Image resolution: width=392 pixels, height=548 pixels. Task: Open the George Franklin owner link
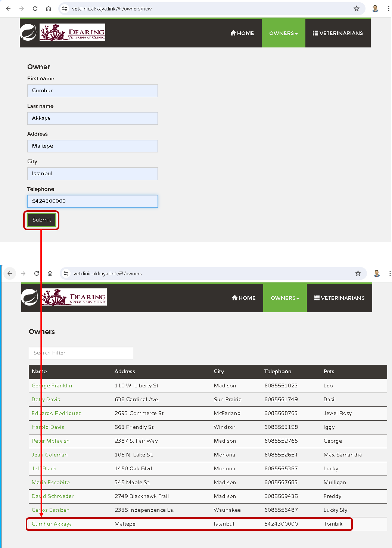pos(52,386)
